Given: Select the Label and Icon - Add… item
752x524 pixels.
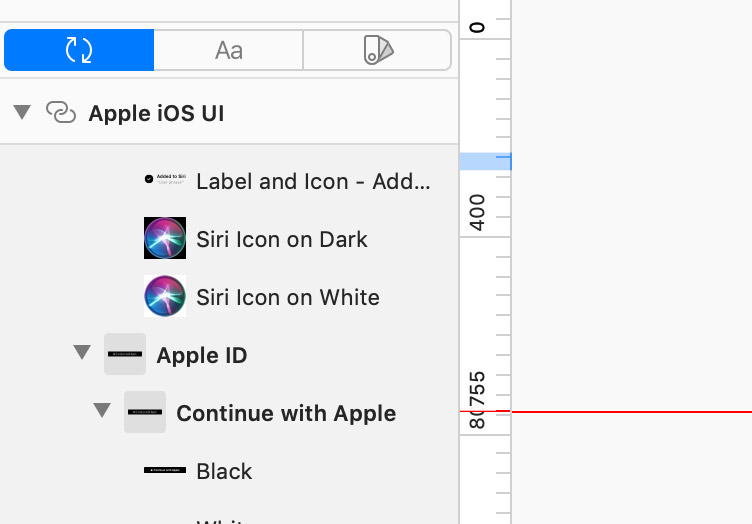Looking at the screenshot, I should (313, 181).
